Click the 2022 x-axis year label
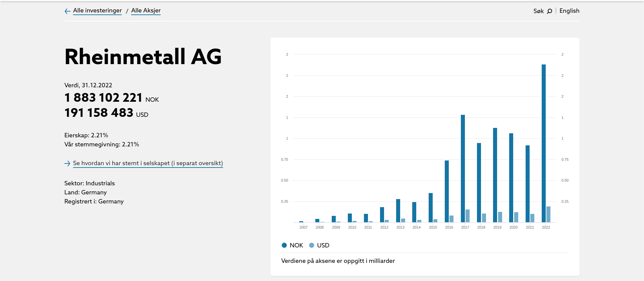The height and width of the screenshot is (281, 644). (546, 227)
